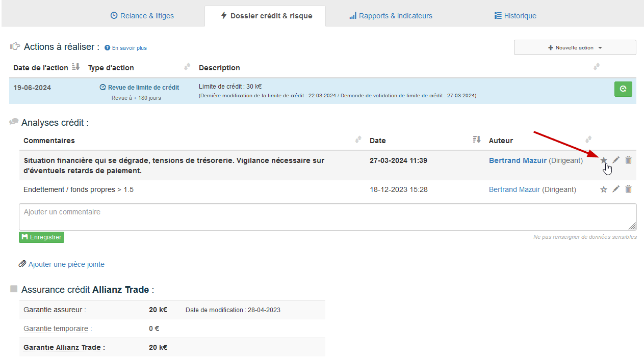Open Bertrand Mazuir's profile on first comment
This screenshot has width=644, height=359.
coord(517,160)
